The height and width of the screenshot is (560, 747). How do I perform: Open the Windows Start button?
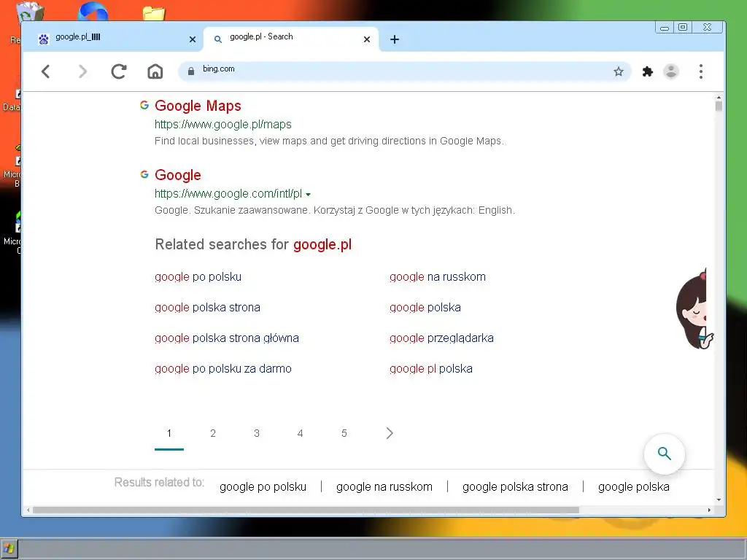coord(9,549)
